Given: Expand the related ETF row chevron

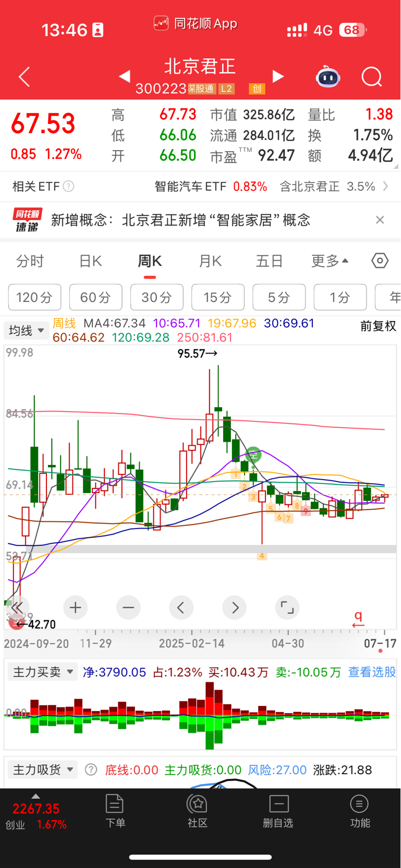Looking at the screenshot, I should (385, 186).
